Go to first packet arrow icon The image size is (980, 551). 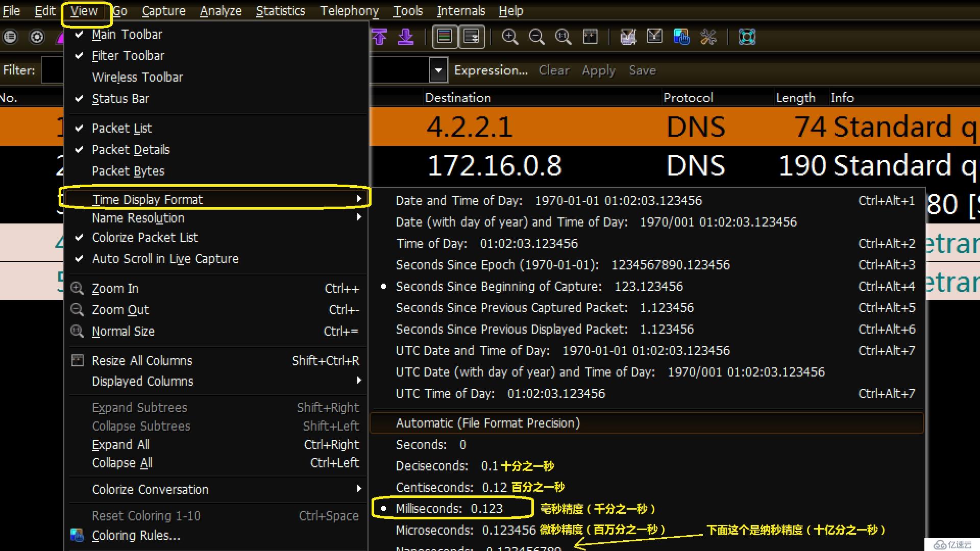coord(379,37)
